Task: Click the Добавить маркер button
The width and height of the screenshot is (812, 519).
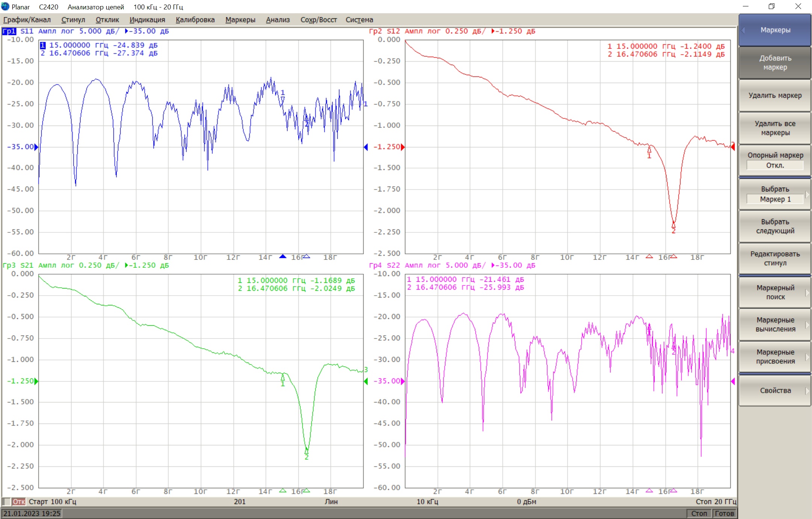Action: (775, 63)
